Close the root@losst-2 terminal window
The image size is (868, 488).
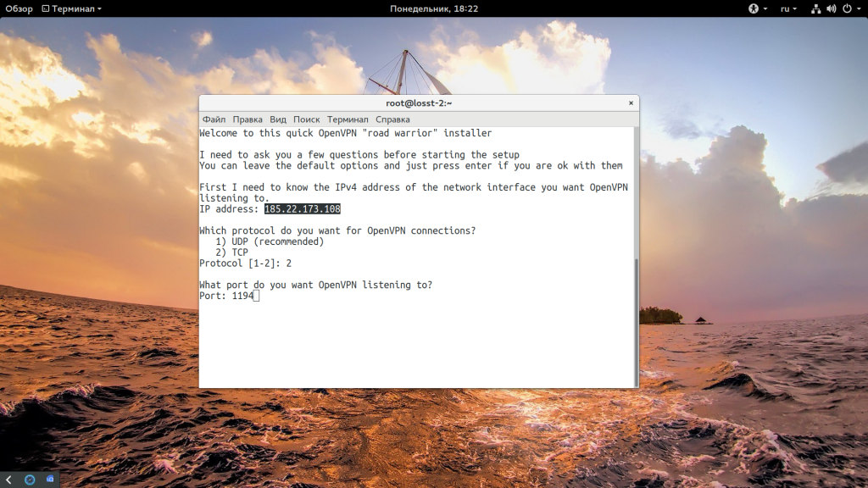click(631, 103)
